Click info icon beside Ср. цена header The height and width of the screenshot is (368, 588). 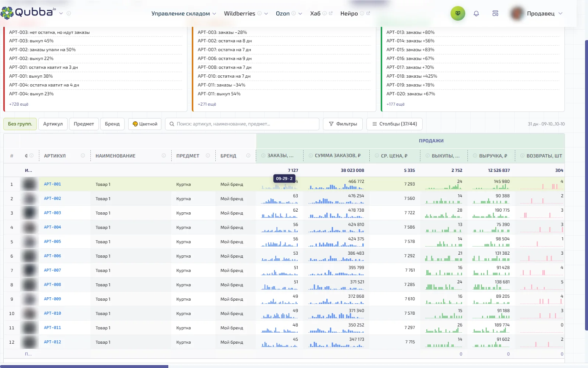tap(377, 156)
